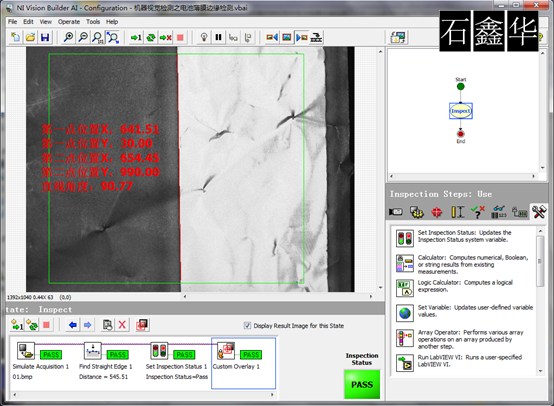The height and width of the screenshot is (406, 554).
Task: Add Set Inspection Status step
Action: click(x=463, y=237)
